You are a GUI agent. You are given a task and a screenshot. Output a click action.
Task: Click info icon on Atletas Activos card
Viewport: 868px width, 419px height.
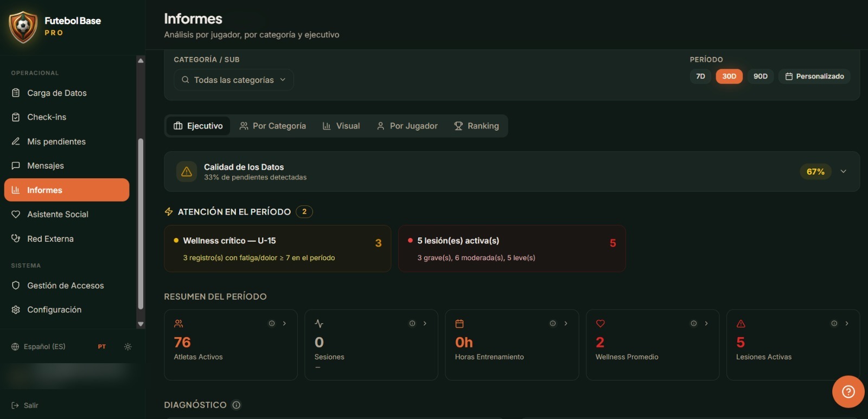(x=272, y=324)
